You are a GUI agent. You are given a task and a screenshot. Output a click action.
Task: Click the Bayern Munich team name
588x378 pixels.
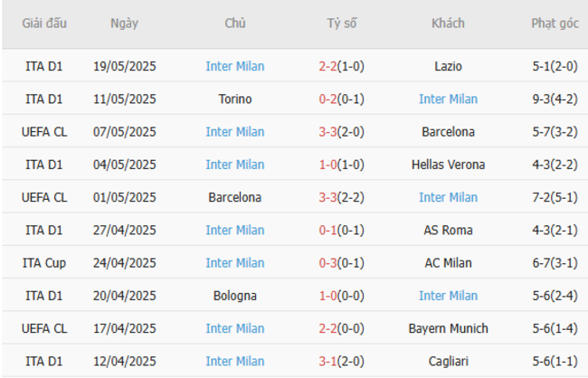448,328
